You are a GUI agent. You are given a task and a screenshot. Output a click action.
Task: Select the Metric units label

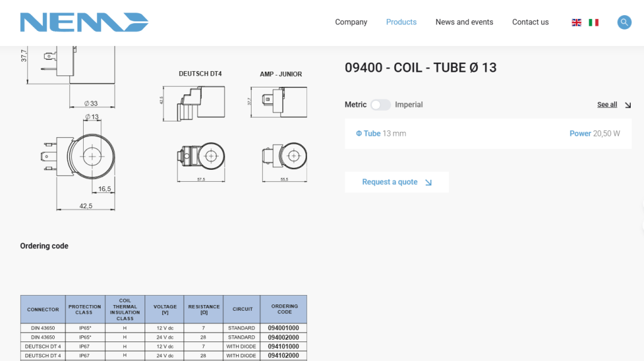coord(355,105)
